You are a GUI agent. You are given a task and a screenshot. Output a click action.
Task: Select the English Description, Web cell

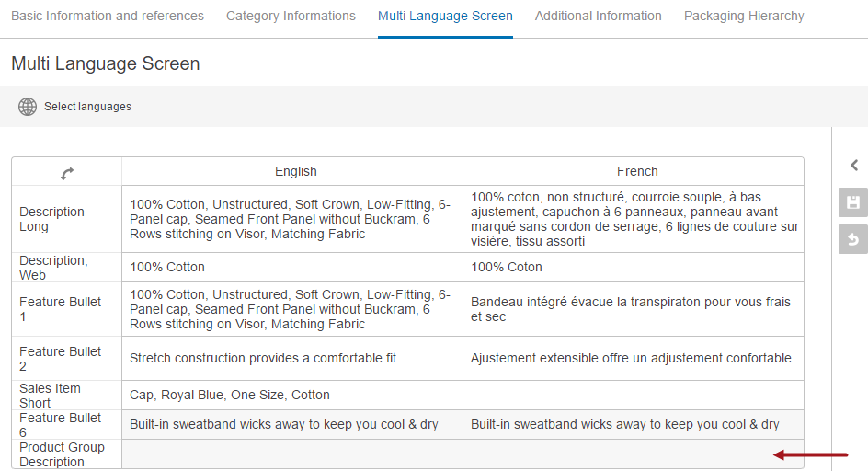pos(292,267)
